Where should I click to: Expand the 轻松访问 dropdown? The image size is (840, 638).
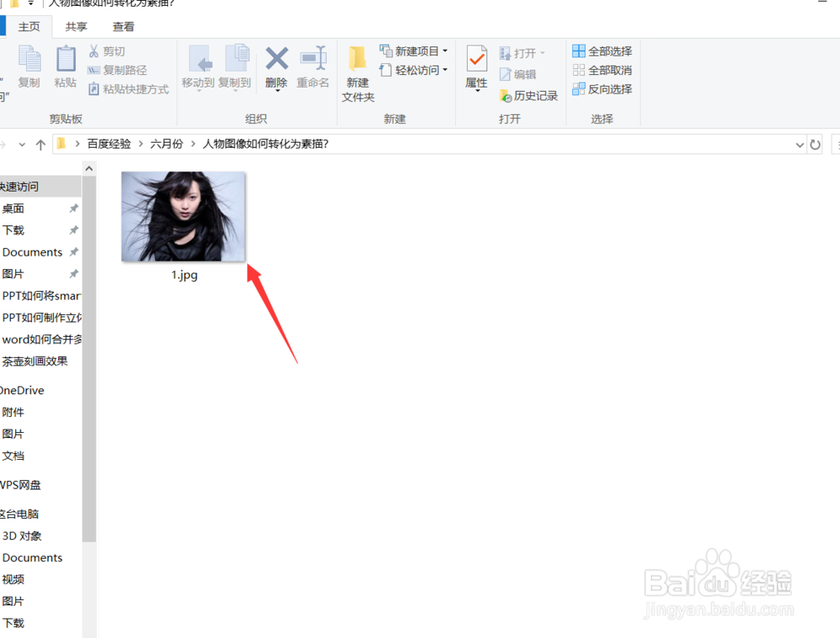point(447,71)
